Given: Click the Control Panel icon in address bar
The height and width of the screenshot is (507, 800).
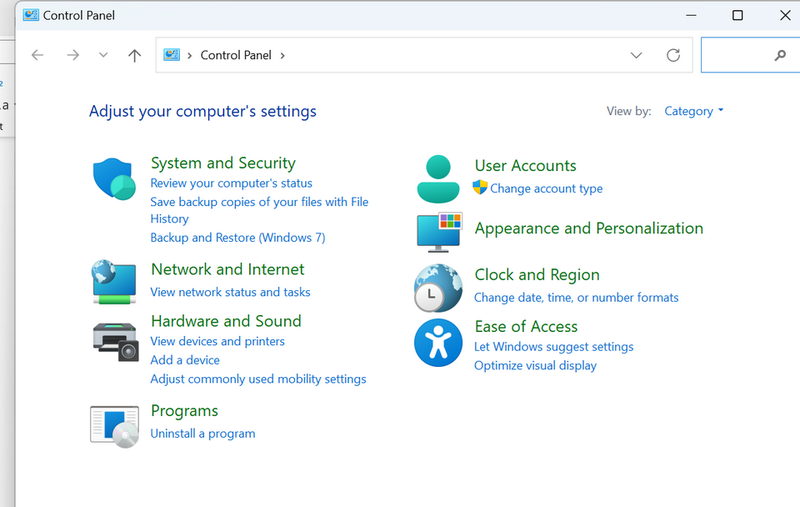Looking at the screenshot, I should [x=171, y=55].
